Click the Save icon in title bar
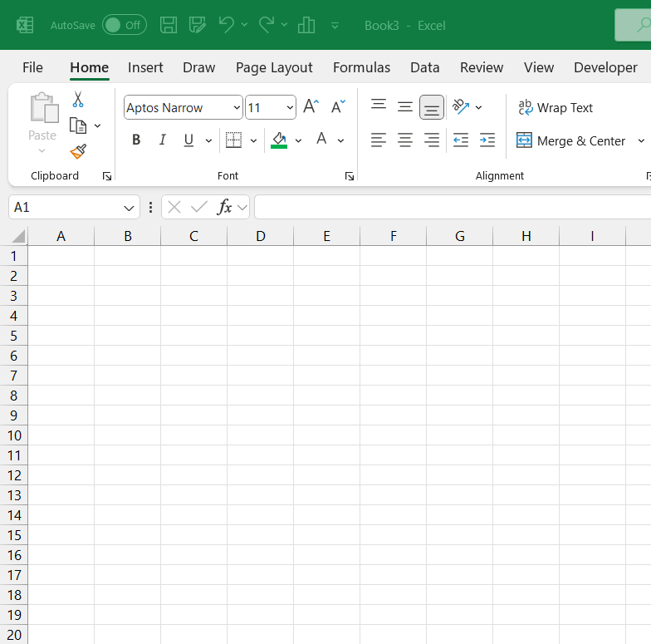 168,25
